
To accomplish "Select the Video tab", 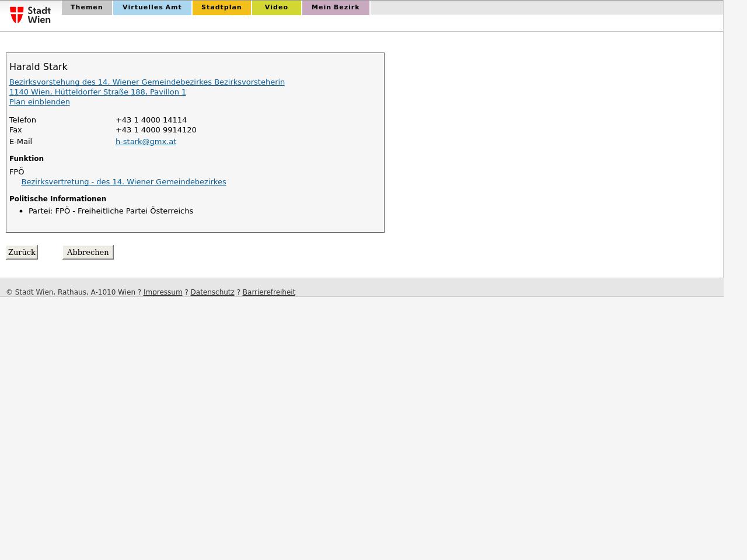I will click(276, 8).
